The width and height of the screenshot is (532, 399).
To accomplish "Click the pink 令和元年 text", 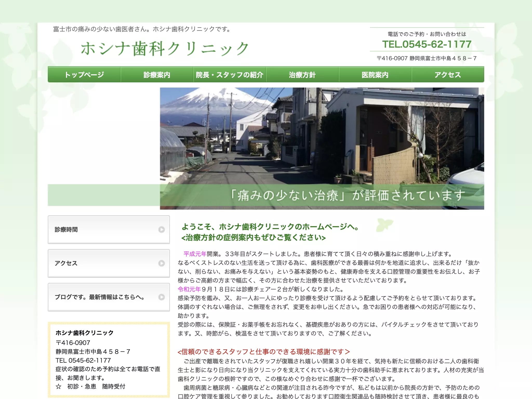I will 189,289.
